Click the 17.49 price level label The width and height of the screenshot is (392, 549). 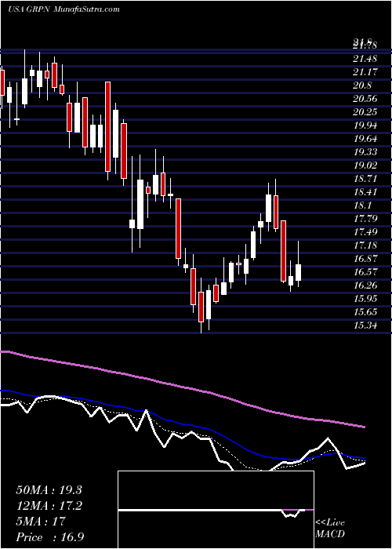pyautogui.click(x=365, y=232)
